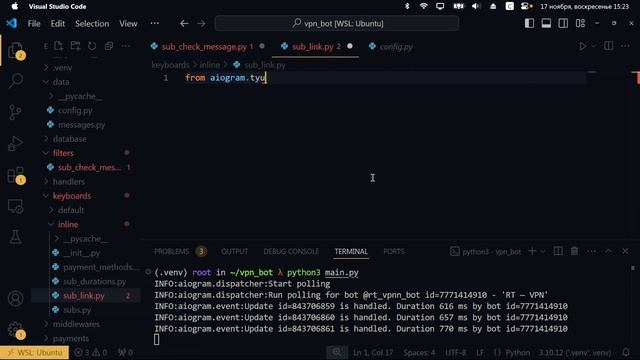Image resolution: width=640 pixels, height=360 pixels.
Task: Open the File menu
Action: [34, 24]
